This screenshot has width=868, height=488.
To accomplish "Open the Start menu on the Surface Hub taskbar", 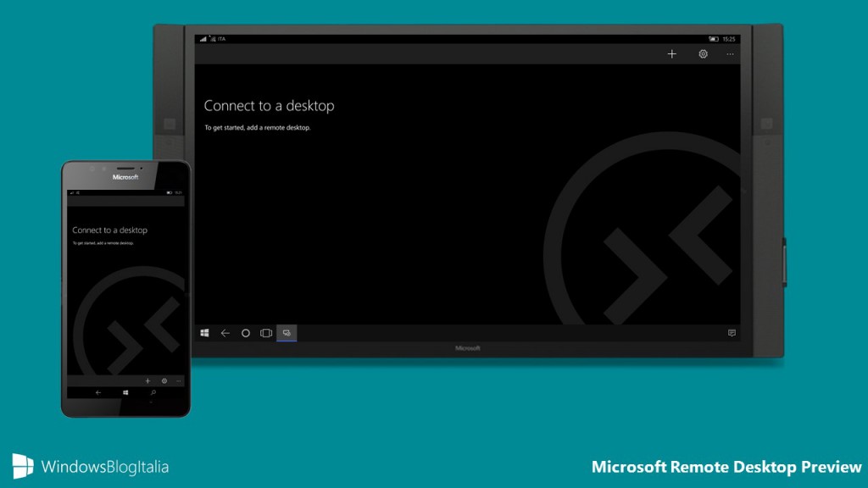I will (x=204, y=333).
